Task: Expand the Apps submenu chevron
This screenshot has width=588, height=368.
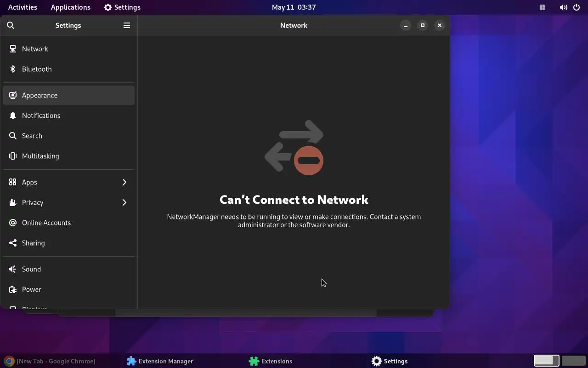Action: [x=124, y=182]
